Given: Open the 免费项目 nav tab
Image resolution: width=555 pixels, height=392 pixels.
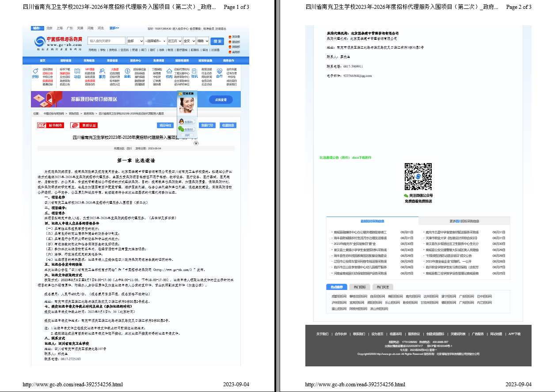Looking at the screenshot, I should pos(159,61).
